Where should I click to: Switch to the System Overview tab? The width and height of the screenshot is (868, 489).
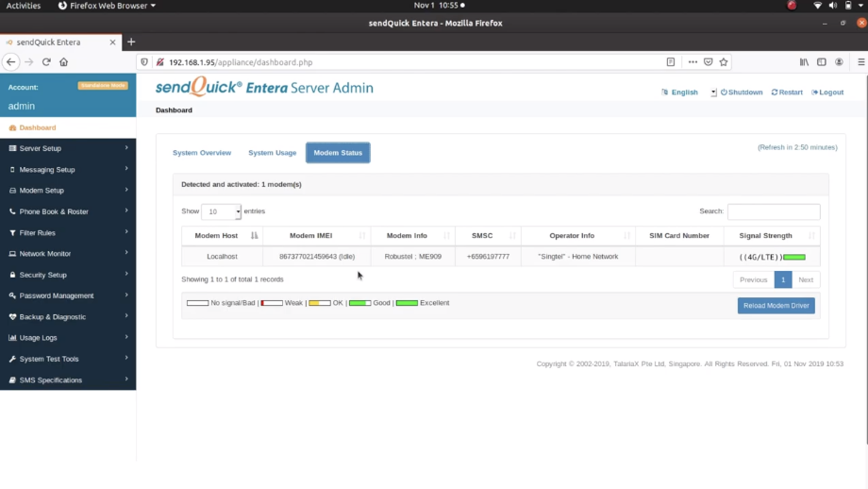click(202, 153)
